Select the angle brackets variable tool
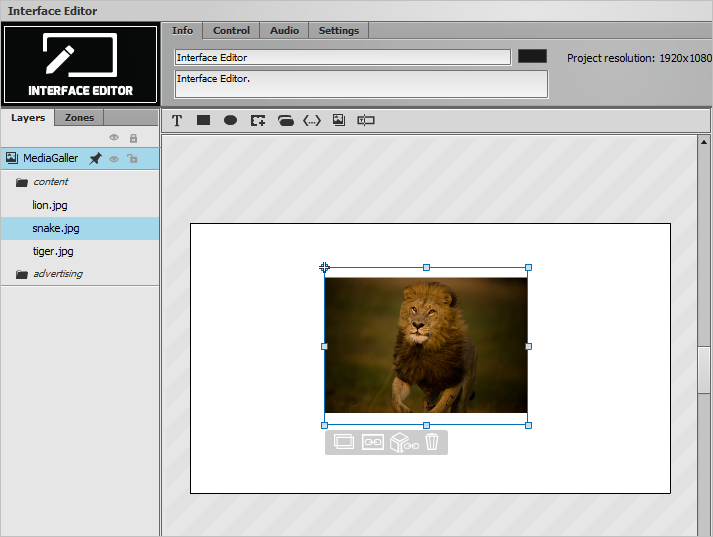This screenshot has width=713, height=537. [312, 120]
